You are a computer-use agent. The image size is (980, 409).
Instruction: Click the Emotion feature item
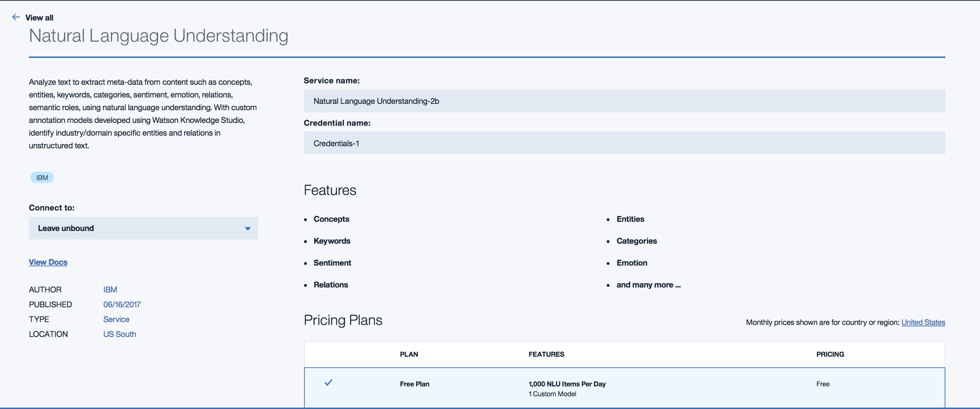(x=631, y=263)
